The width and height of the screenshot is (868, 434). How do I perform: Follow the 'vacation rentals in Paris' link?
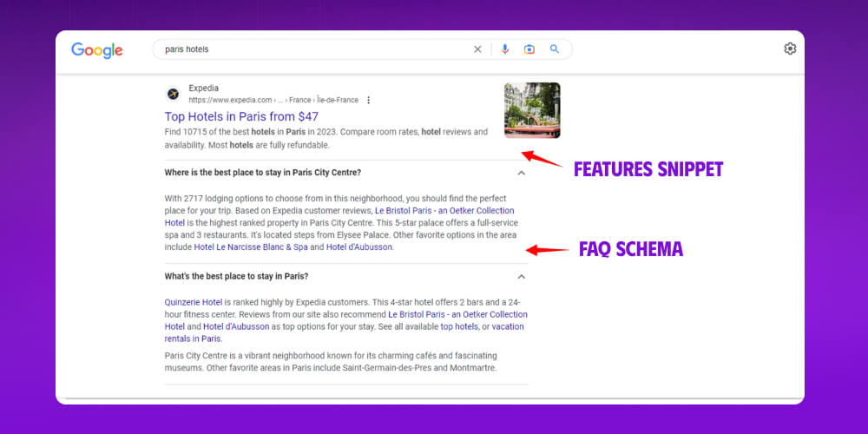[x=345, y=332]
